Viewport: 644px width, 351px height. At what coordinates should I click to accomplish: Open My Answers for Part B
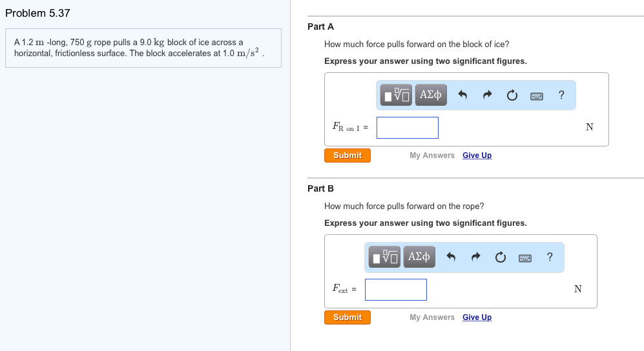click(432, 317)
